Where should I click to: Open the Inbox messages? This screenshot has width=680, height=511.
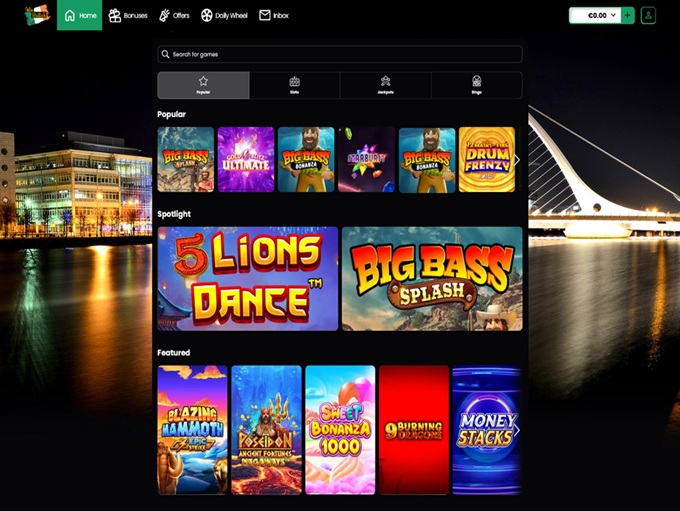tap(274, 15)
